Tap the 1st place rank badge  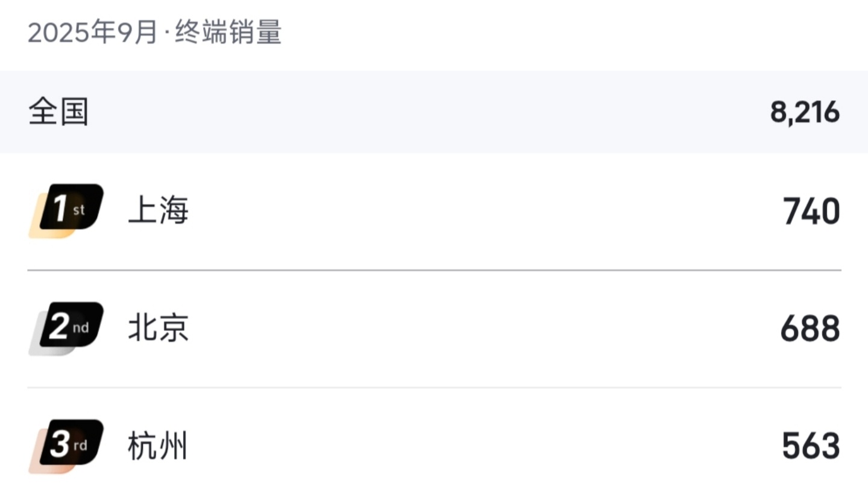(68, 209)
